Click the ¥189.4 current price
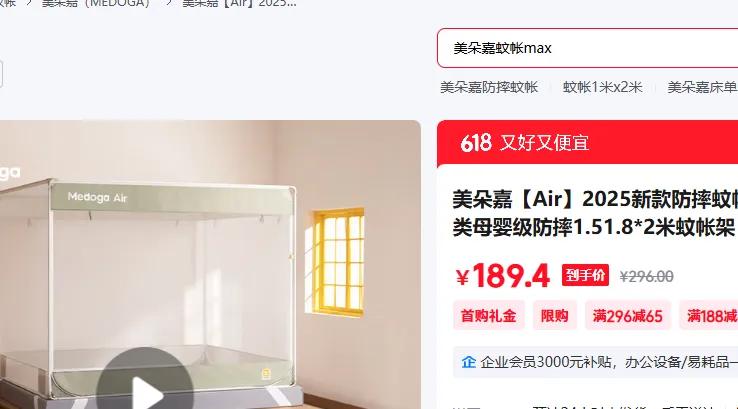 click(503, 275)
